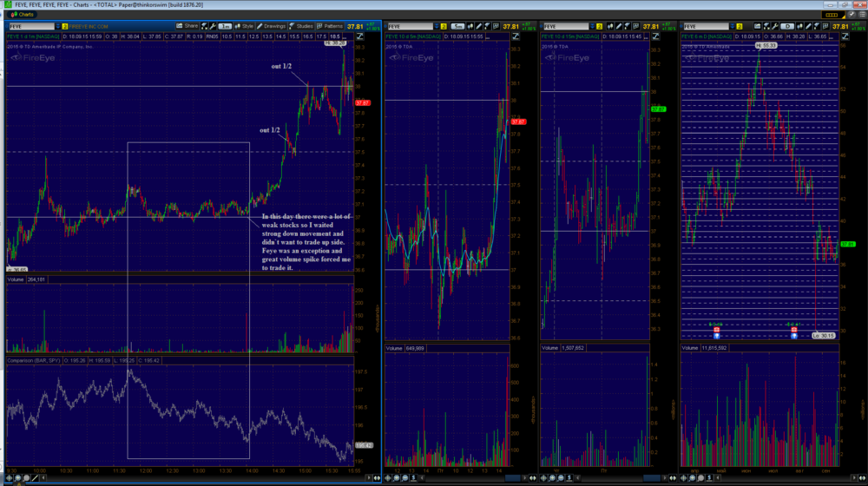Viewport: 868px width, 486px height.
Task: Toggle crosshair icon at first chart header right
Action: tap(360, 36)
